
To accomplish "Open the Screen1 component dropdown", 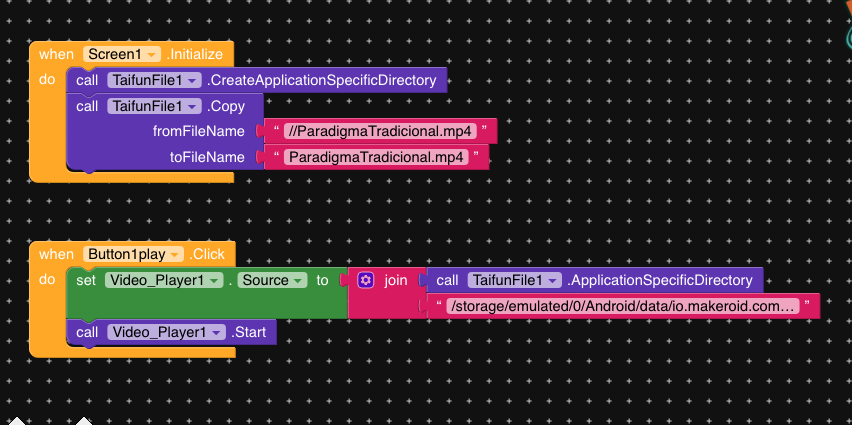I will (122, 54).
